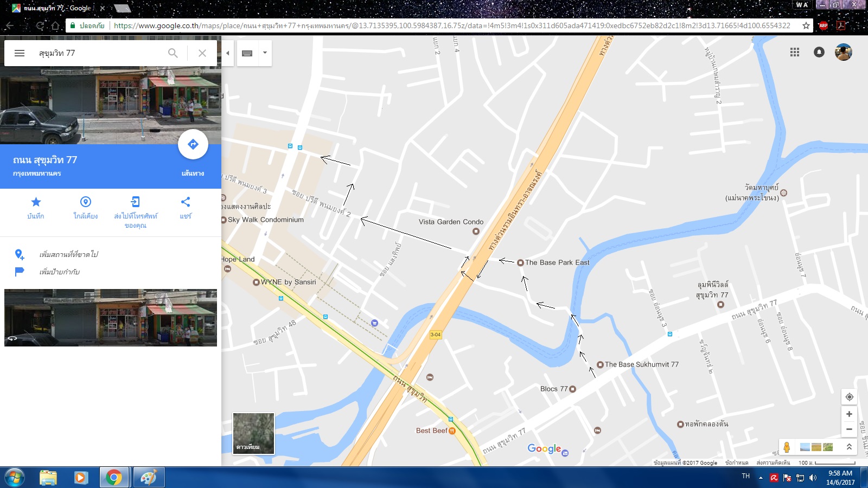The height and width of the screenshot is (488, 868).
Task: Go back in Chrome
Action: (x=10, y=25)
